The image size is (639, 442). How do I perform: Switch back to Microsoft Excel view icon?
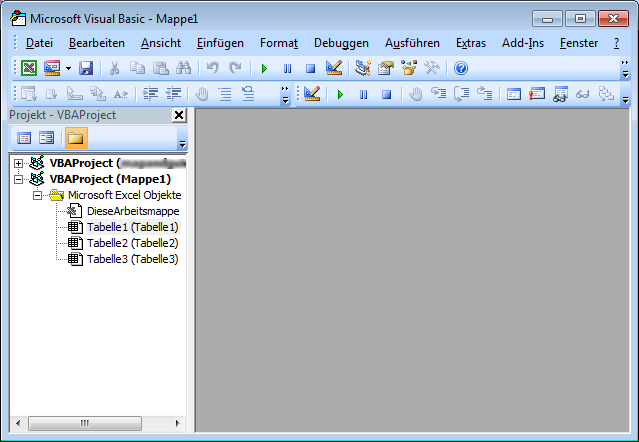click(29, 68)
